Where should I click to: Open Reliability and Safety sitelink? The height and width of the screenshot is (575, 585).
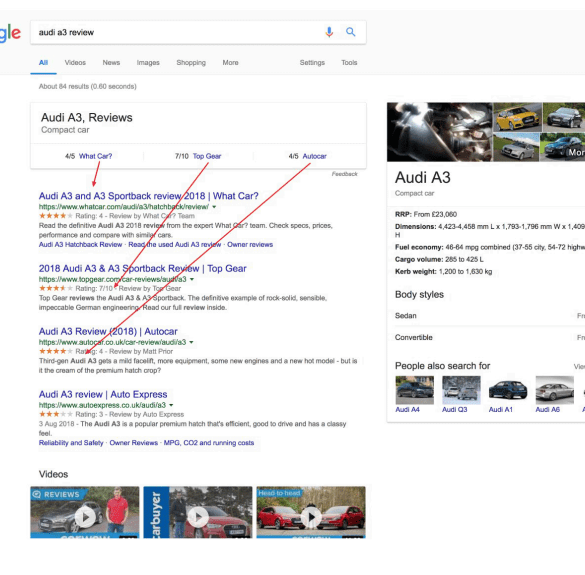coord(71,443)
